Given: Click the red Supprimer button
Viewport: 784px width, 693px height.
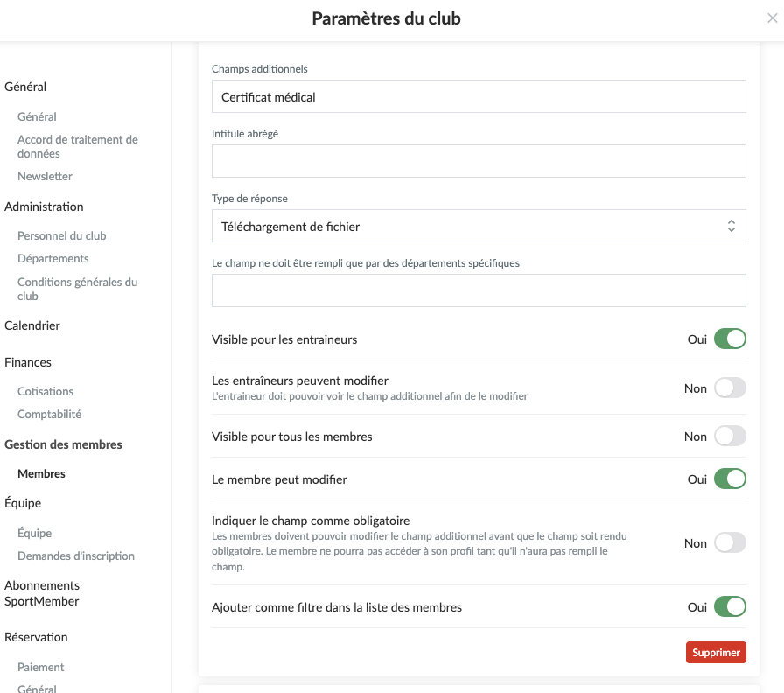Looking at the screenshot, I should tap(716, 653).
